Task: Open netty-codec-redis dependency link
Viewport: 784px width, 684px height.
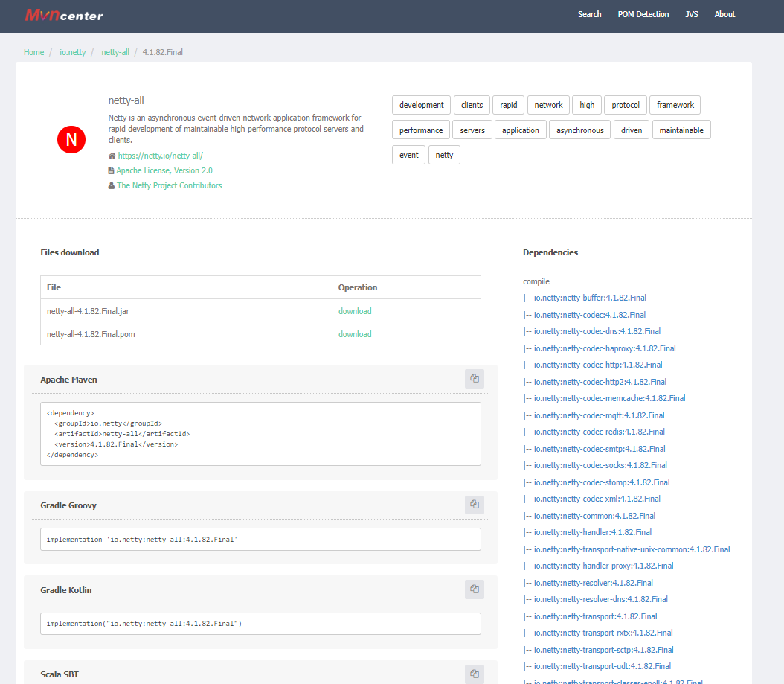Action: [x=600, y=432]
